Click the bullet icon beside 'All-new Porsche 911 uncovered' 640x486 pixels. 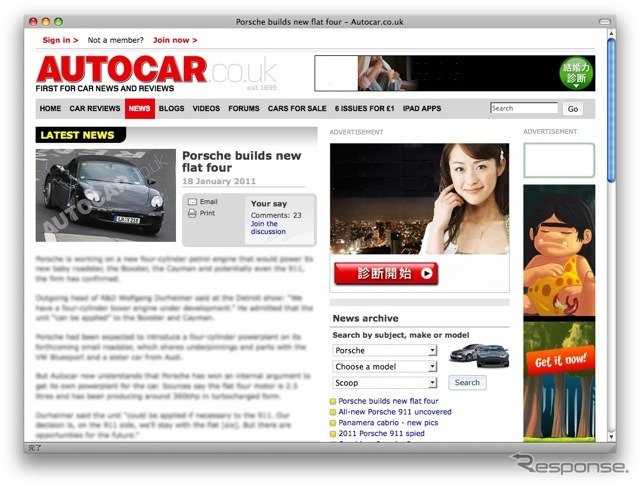tap(333, 413)
